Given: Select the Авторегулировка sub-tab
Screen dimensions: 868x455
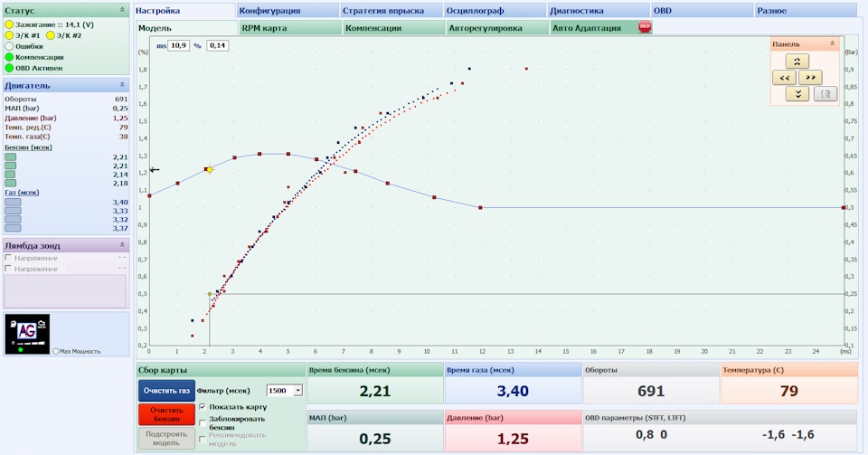Looking at the screenshot, I should coord(497,28).
